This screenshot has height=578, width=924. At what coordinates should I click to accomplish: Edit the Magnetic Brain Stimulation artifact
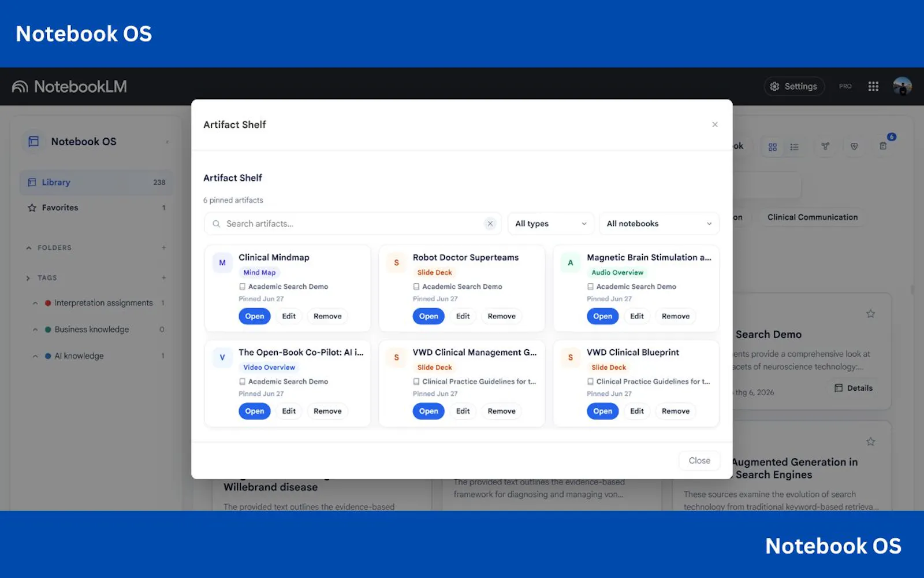point(636,316)
